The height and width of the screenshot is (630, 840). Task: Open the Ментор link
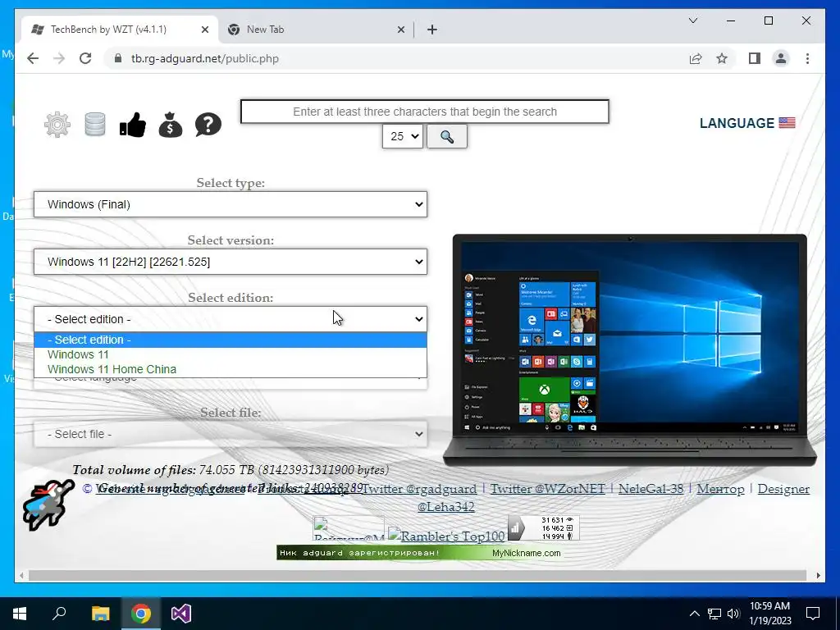[720, 489]
